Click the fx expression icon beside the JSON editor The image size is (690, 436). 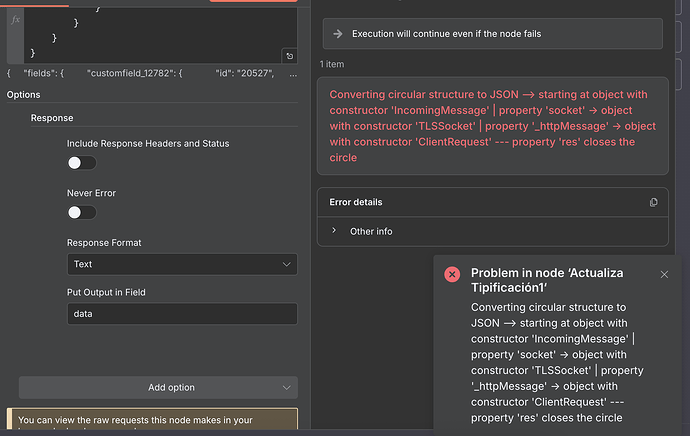coord(15,19)
